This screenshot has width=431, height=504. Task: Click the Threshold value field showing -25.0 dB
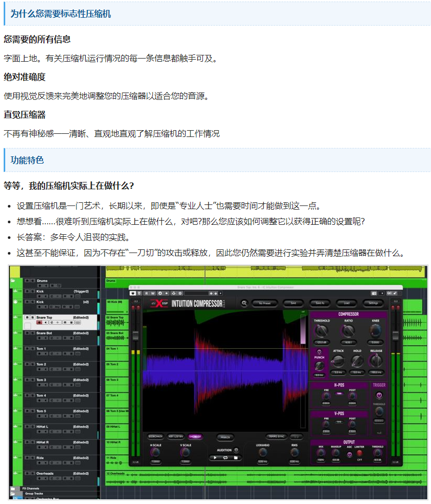click(321, 342)
